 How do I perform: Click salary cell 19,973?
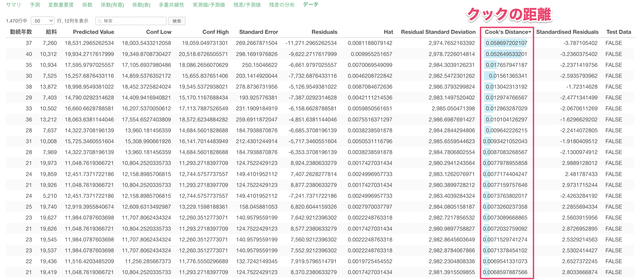(48, 163)
